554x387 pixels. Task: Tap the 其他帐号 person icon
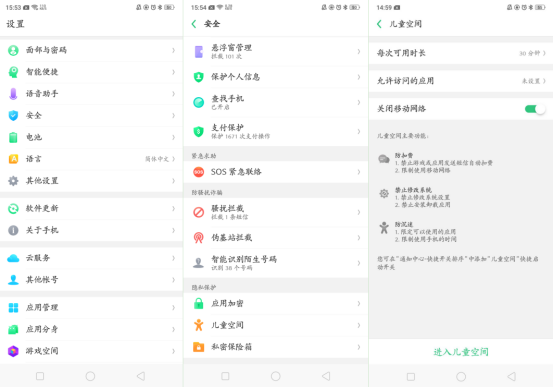click(13, 280)
